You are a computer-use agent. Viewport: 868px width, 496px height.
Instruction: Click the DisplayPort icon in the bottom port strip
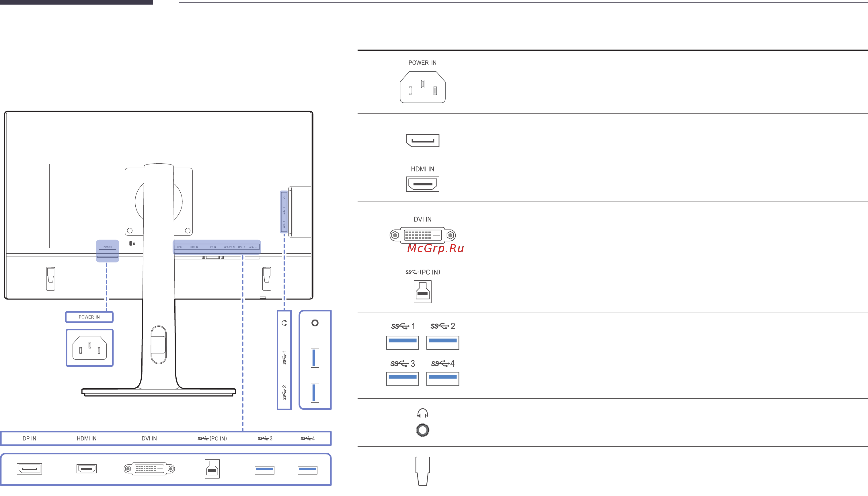29,469
